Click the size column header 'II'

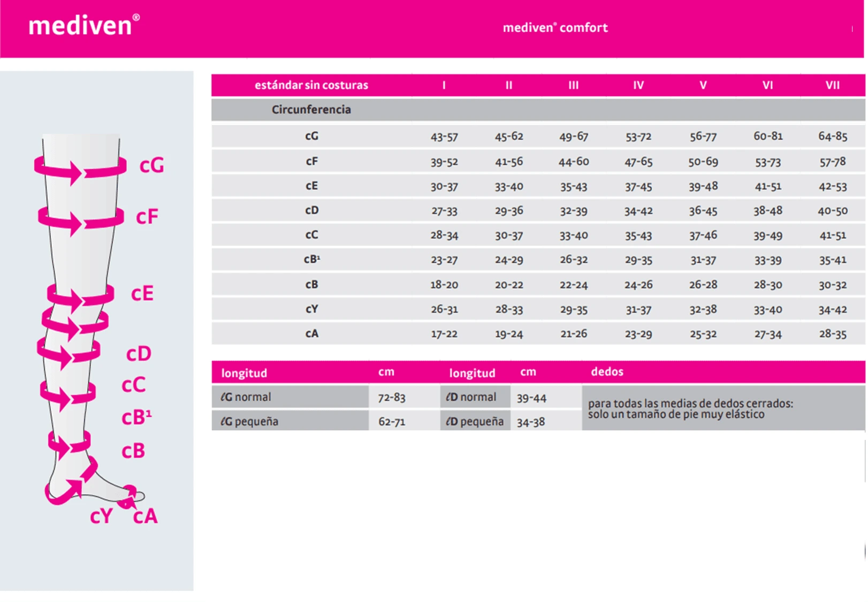pos(509,85)
